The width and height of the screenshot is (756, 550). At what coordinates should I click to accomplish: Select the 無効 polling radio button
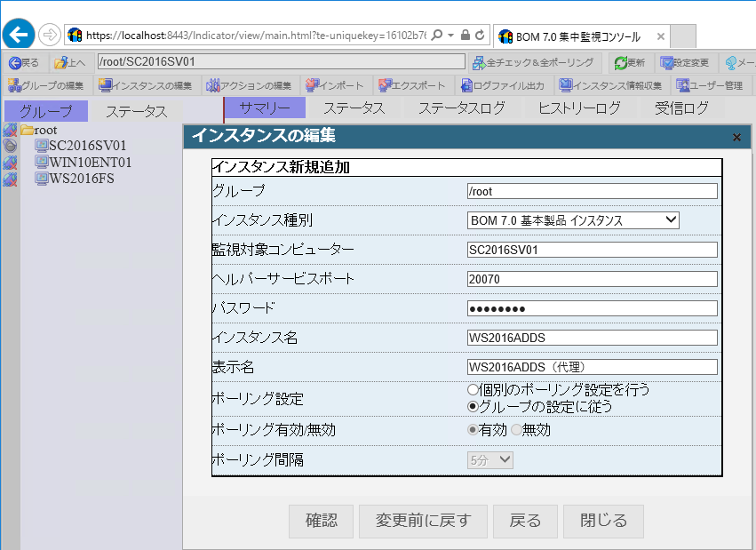point(516,429)
